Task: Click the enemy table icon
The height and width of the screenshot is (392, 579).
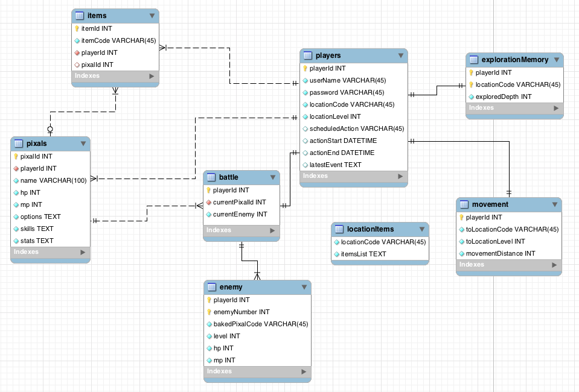Action: [211, 287]
